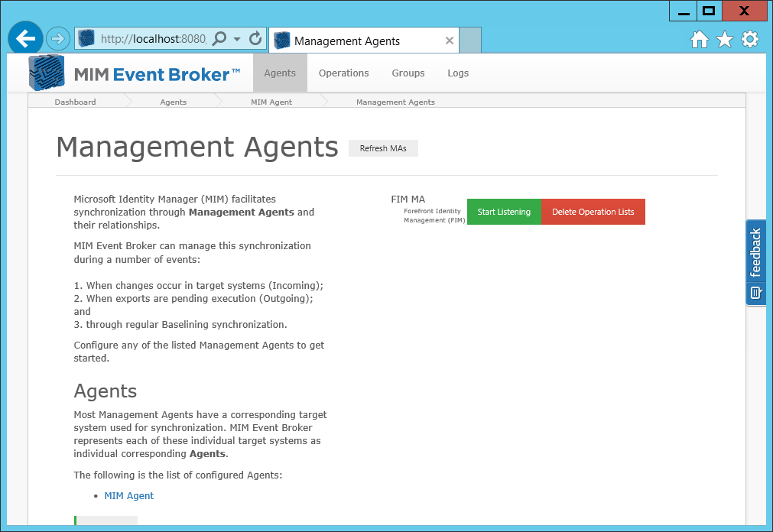773x532 pixels.
Task: Click Management Agents breadcrumb
Action: pyautogui.click(x=395, y=102)
